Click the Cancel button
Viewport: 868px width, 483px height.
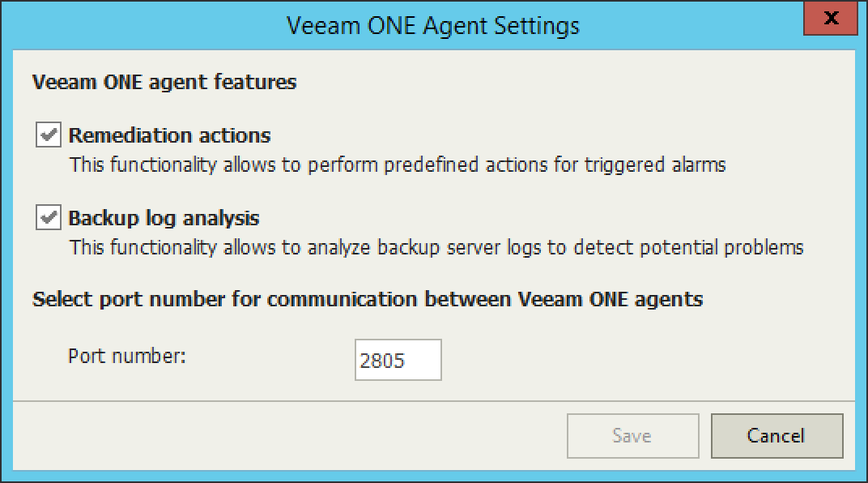pos(777,436)
